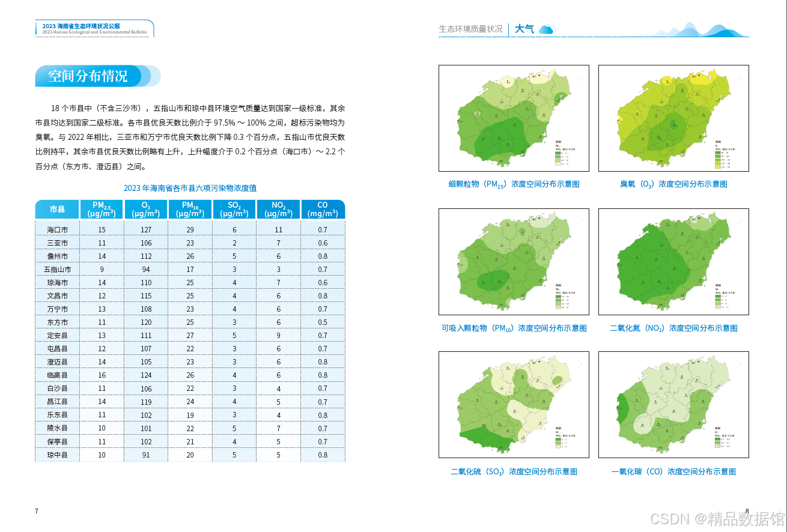The image size is (787, 532).
Task: Click O3 value 120 in 东方市 row
Action: coord(146,322)
